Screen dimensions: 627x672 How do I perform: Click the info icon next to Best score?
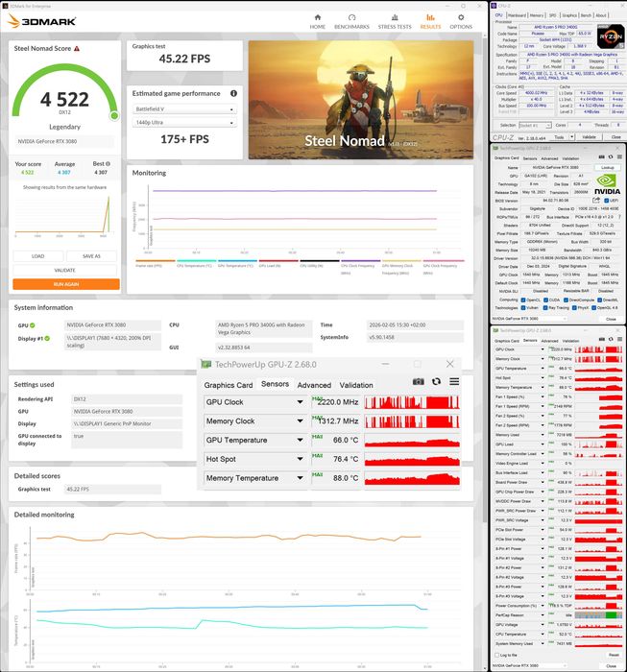point(108,164)
